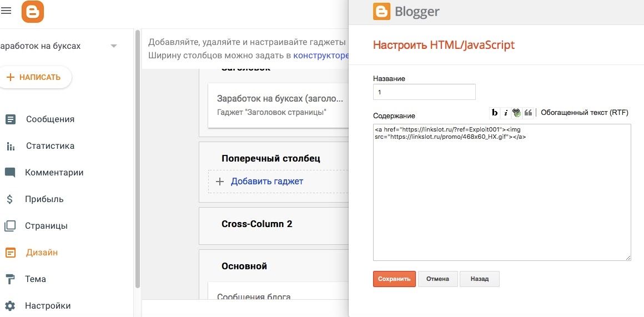Click the Тема paint roller icon
The height and width of the screenshot is (317, 644).
(x=10, y=280)
